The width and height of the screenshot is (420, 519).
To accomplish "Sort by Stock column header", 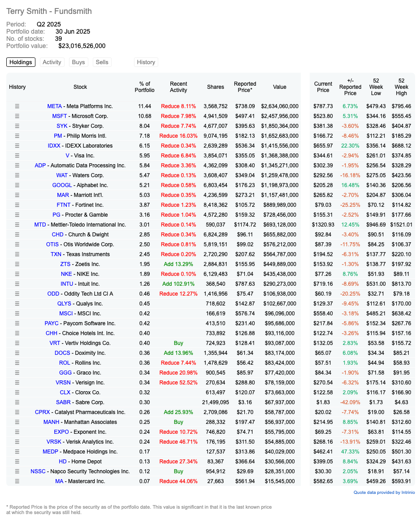I will point(80,87).
